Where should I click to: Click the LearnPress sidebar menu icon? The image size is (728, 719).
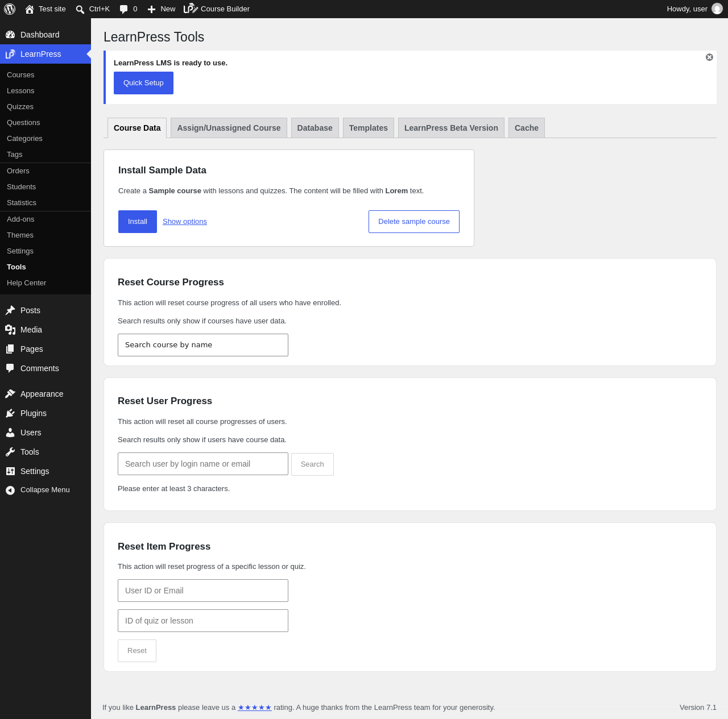click(x=10, y=54)
